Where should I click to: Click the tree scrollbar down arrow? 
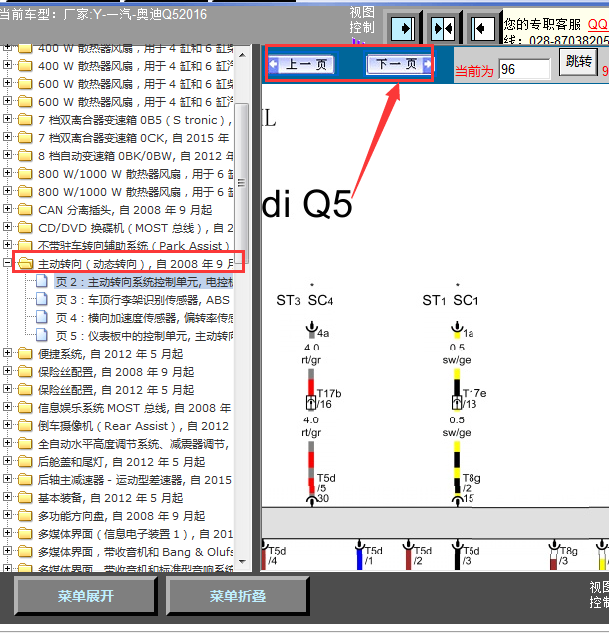tap(242, 562)
